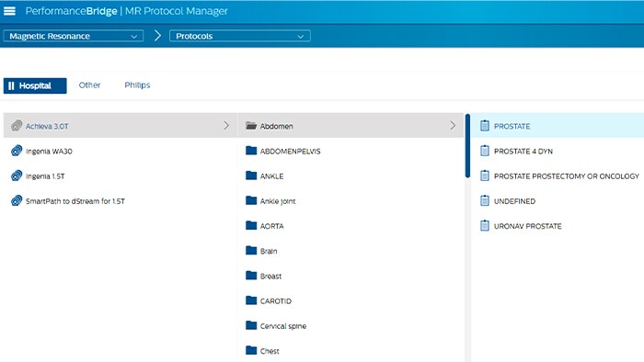The width and height of the screenshot is (644, 362).
Task: Open the Magnetic Resonance dropdown
Action: pos(74,36)
